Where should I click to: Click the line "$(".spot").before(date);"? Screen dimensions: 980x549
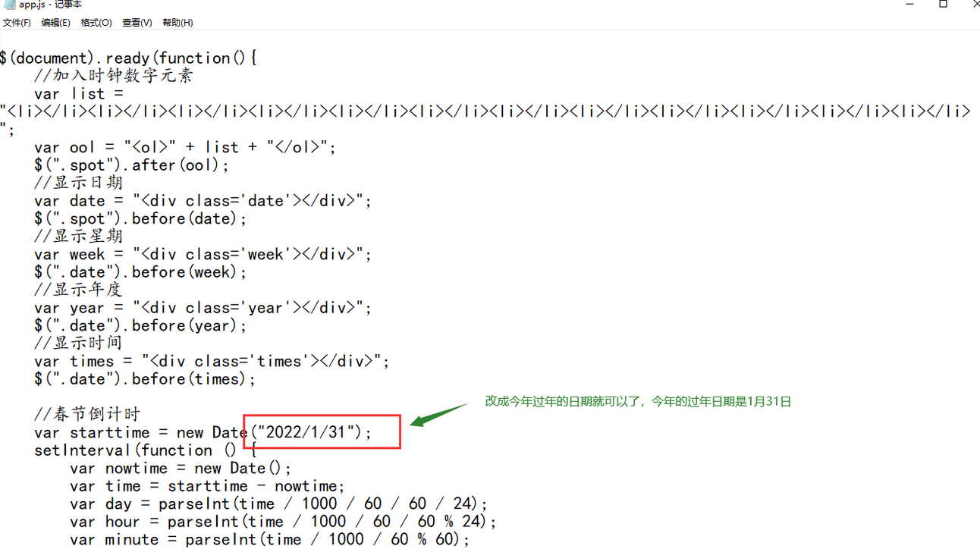click(141, 219)
